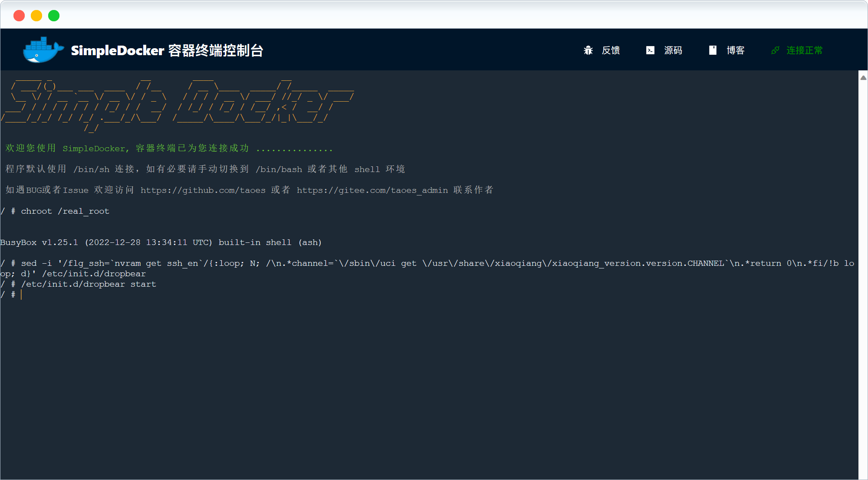Click the gitee.com/taoes_admin URL in terminal
This screenshot has height=480, width=868.
coord(372,190)
